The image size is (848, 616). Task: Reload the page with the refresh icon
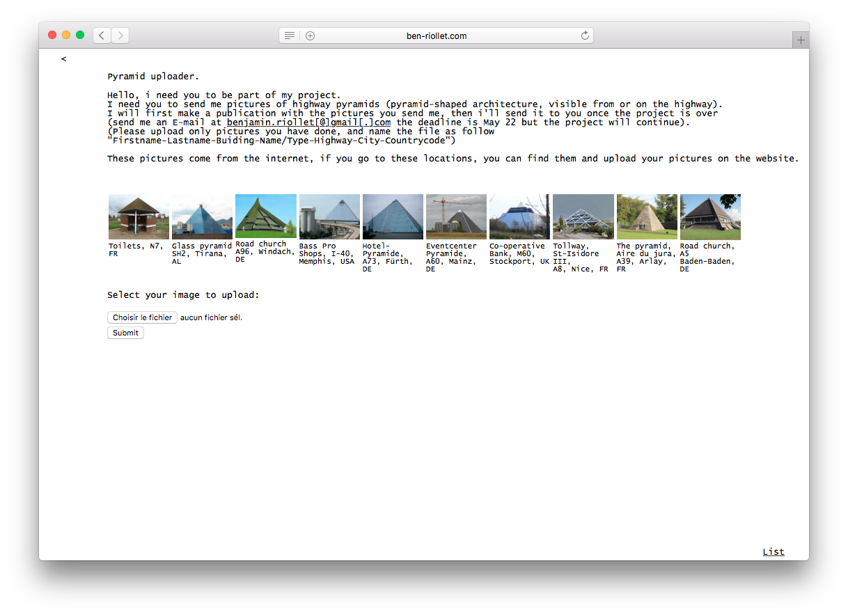(585, 35)
